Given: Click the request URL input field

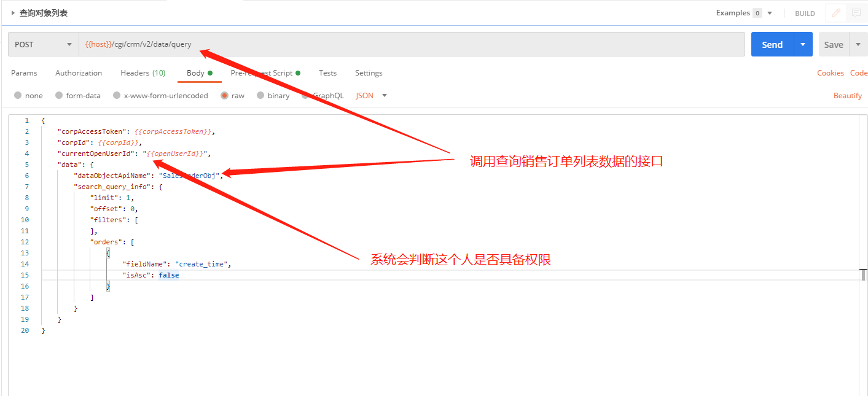Looking at the screenshot, I should click(412, 44).
